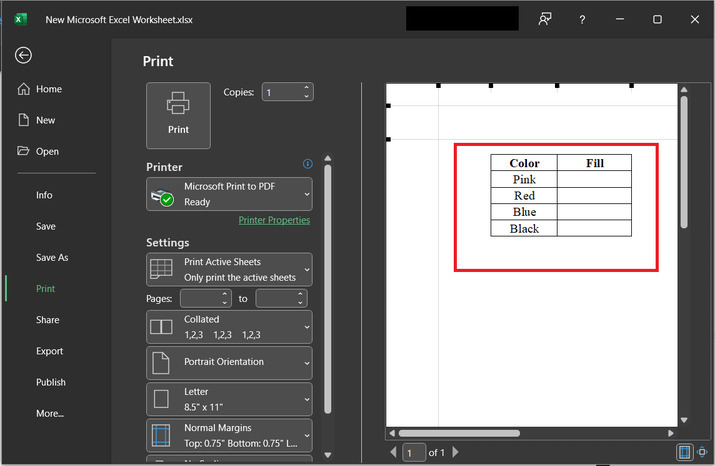Decrement the Pages end value
715x466 pixels.
[300, 303]
